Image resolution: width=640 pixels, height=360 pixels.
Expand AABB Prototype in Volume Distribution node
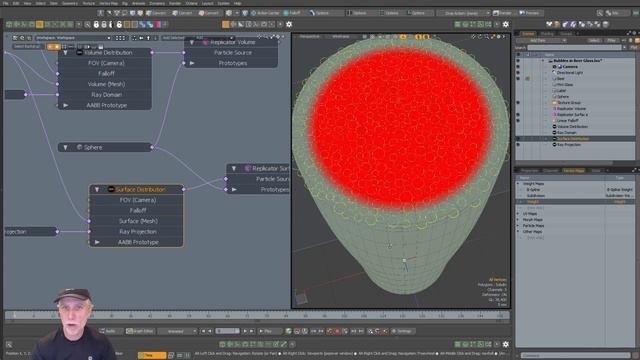pyautogui.click(x=65, y=105)
